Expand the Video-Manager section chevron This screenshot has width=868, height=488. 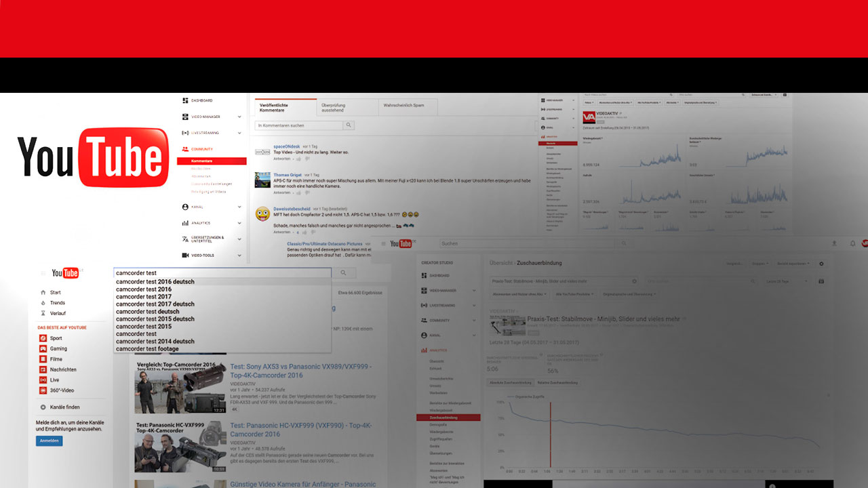pyautogui.click(x=239, y=117)
